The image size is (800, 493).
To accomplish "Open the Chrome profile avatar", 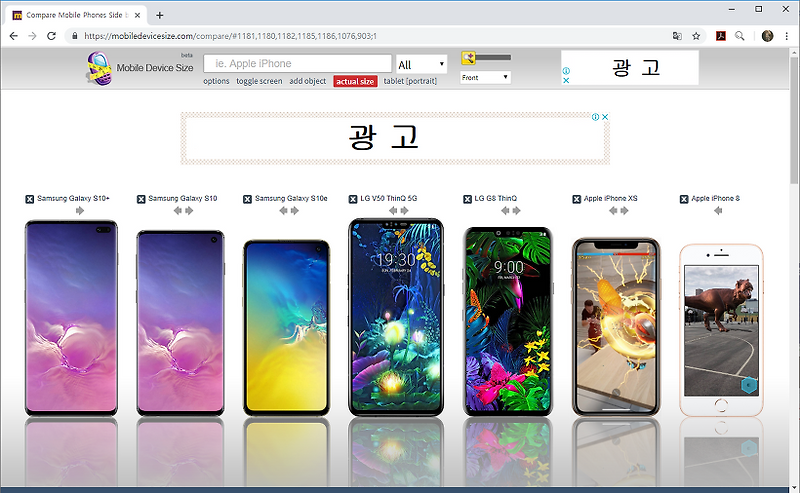I will 767,36.
